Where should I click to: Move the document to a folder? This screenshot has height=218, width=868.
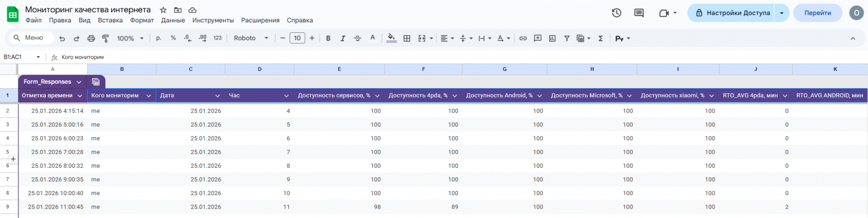click(177, 10)
